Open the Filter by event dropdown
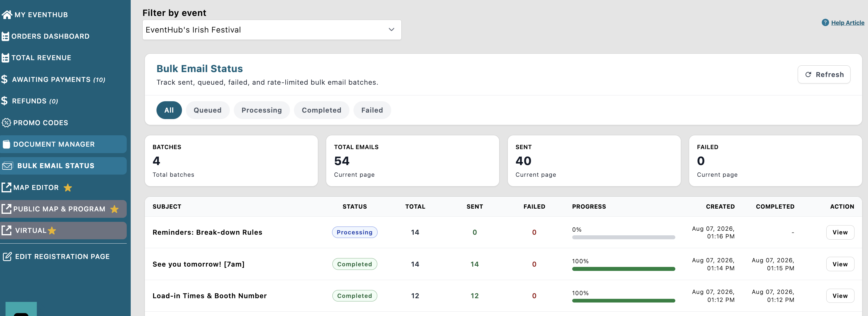 click(x=272, y=30)
